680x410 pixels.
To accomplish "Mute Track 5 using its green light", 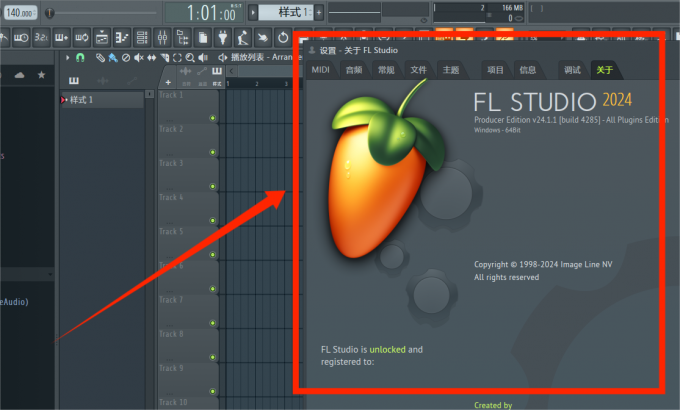I will pyautogui.click(x=212, y=255).
